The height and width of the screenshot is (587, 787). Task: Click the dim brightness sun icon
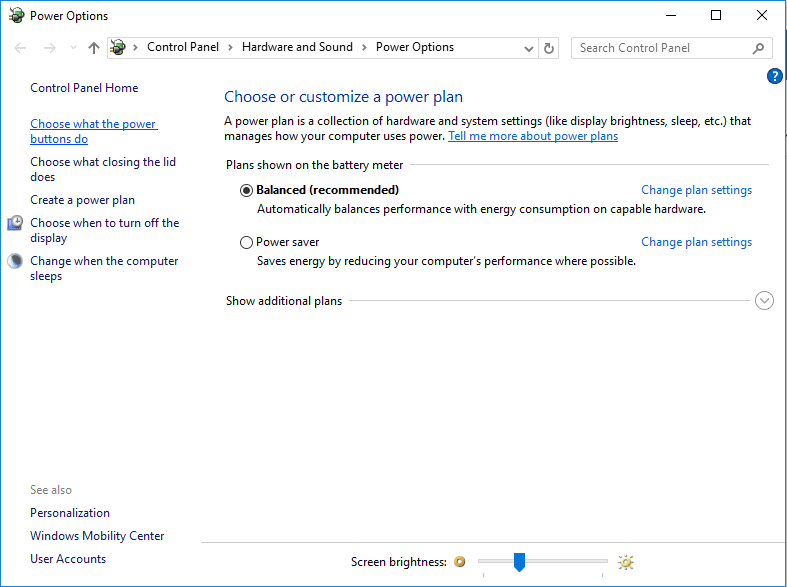[460, 562]
